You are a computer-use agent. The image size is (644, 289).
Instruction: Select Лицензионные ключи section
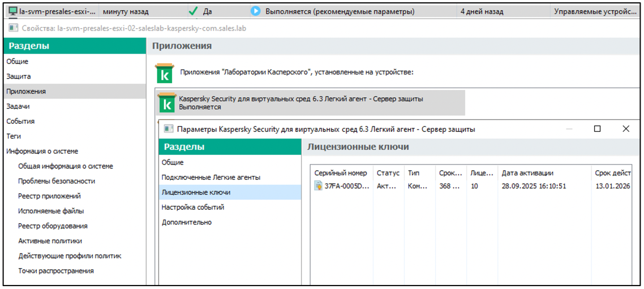point(230,192)
